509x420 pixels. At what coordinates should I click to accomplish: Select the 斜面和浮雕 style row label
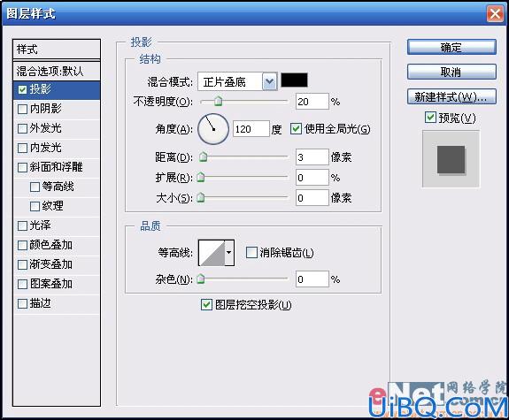(56, 167)
